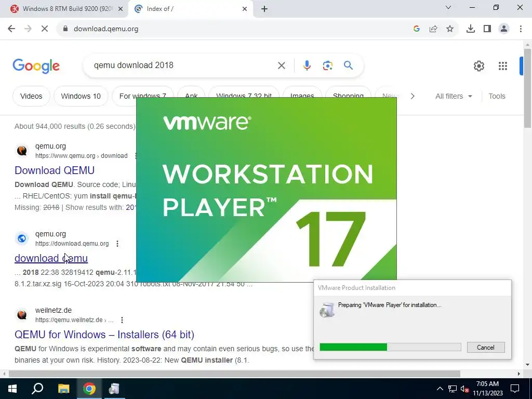Screen dimensions: 532x399
Task: Open the notification center icon
Action: click(x=515, y=389)
